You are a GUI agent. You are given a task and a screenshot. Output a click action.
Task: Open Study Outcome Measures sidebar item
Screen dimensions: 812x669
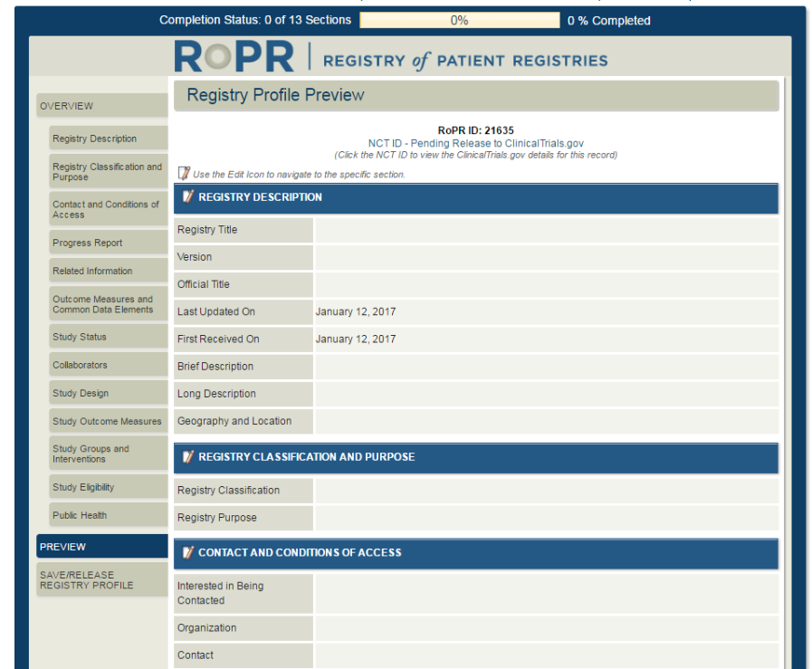109,421
